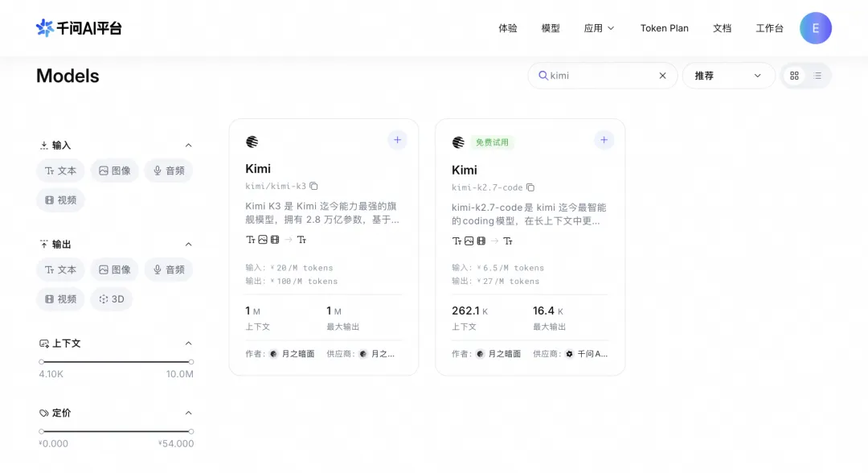The image size is (868, 473).
Task: Switch to grid view
Action: point(794,76)
